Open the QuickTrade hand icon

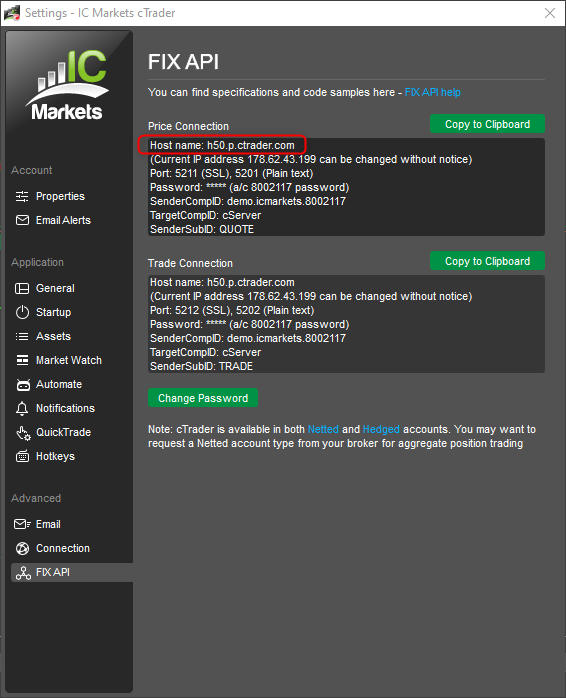tap(23, 433)
